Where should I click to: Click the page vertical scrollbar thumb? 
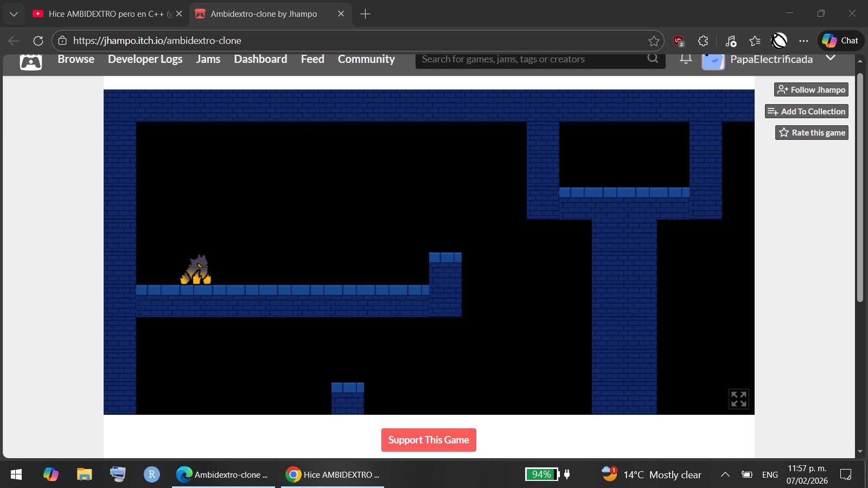point(860,187)
